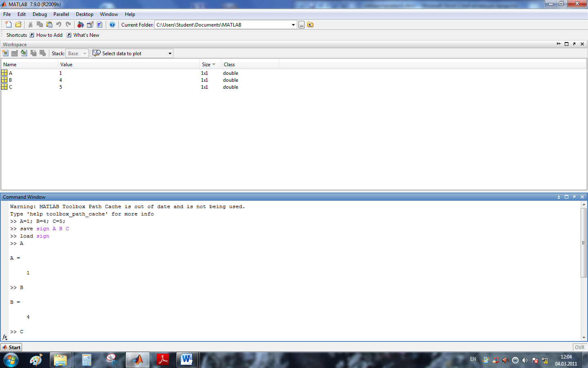Open Microsoft Word from the taskbar
The height and width of the screenshot is (368, 588).
pos(187,360)
